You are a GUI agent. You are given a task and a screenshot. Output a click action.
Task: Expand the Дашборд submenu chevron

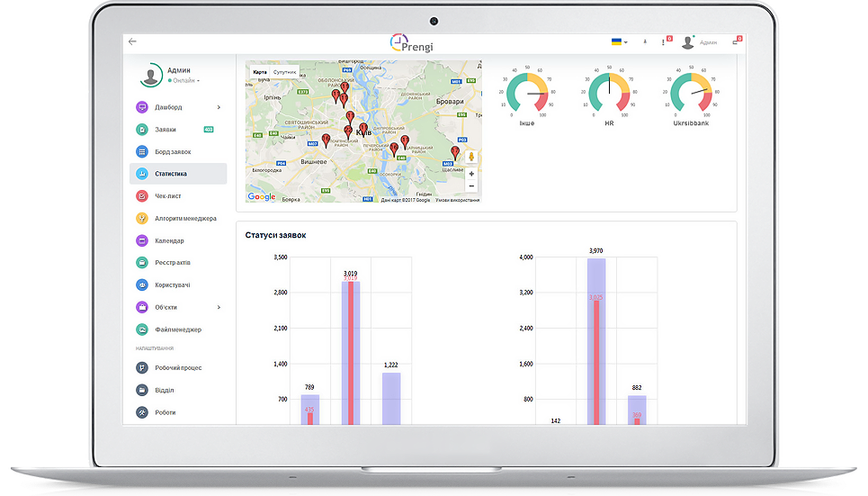pyautogui.click(x=219, y=107)
